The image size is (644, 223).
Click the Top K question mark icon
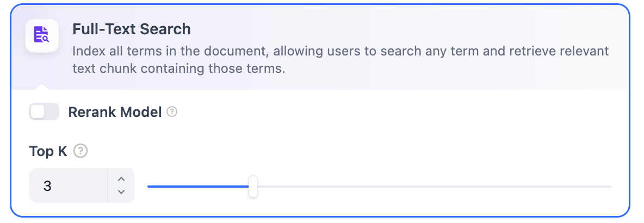81,151
